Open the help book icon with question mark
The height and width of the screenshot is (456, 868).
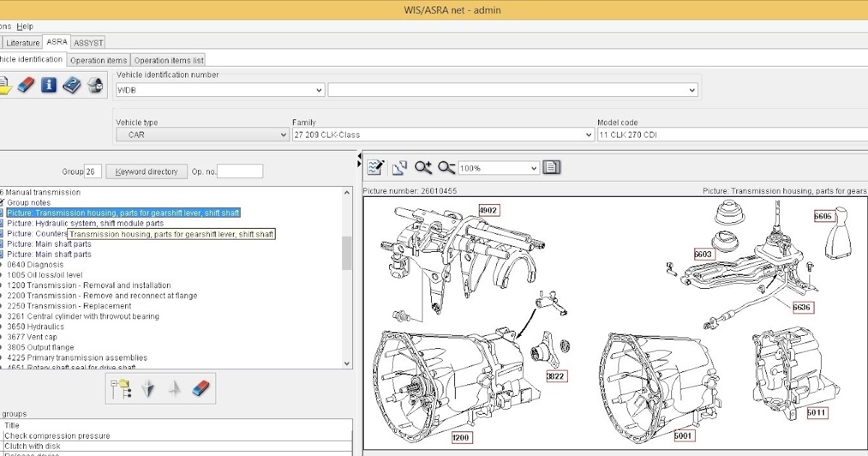pos(72,85)
